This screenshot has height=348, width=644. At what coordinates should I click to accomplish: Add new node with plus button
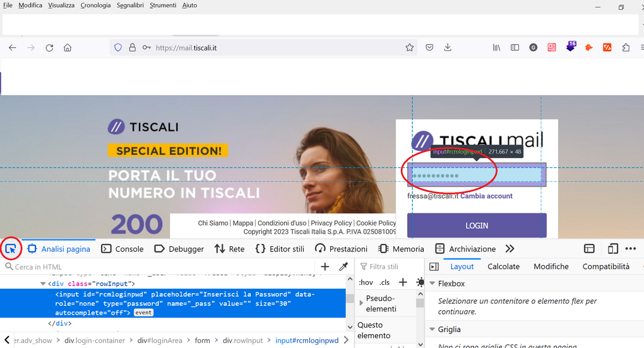(325, 267)
